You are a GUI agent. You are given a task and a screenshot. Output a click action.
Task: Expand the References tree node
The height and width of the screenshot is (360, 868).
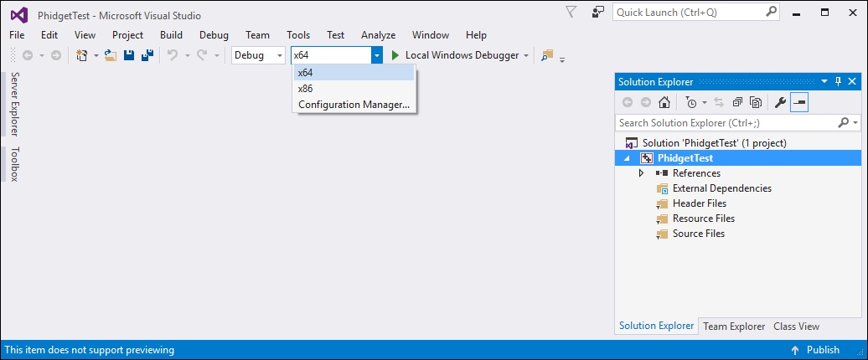[x=642, y=173]
